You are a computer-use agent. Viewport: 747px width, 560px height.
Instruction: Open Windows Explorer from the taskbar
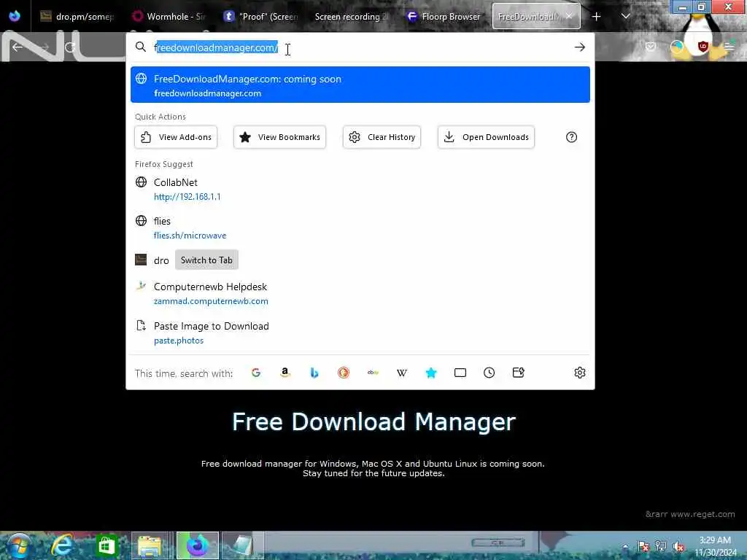pyautogui.click(x=150, y=545)
